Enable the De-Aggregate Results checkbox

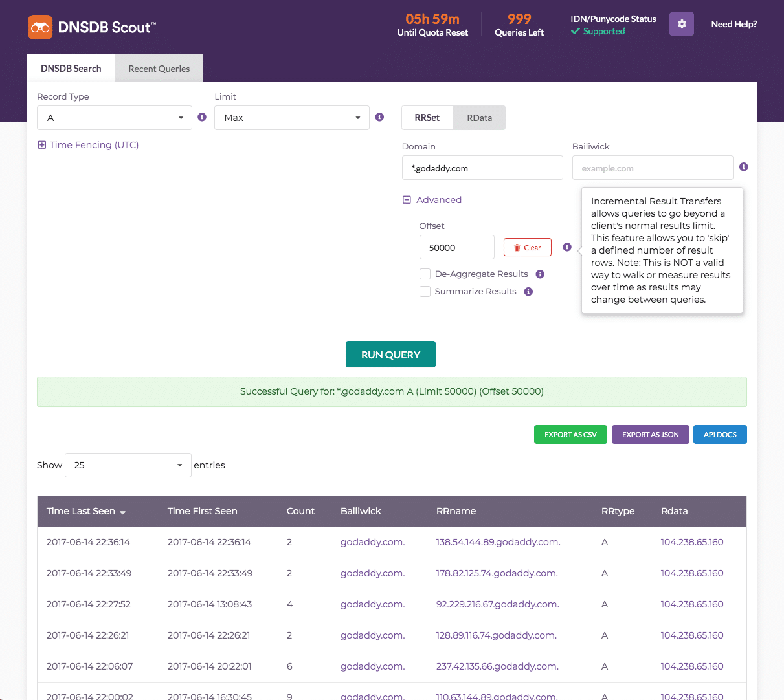point(425,274)
